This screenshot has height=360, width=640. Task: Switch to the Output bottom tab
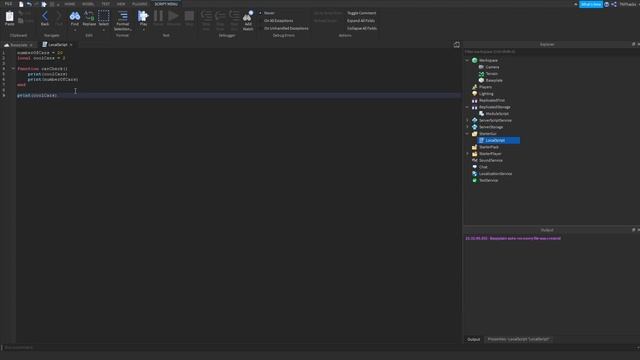[x=473, y=340]
